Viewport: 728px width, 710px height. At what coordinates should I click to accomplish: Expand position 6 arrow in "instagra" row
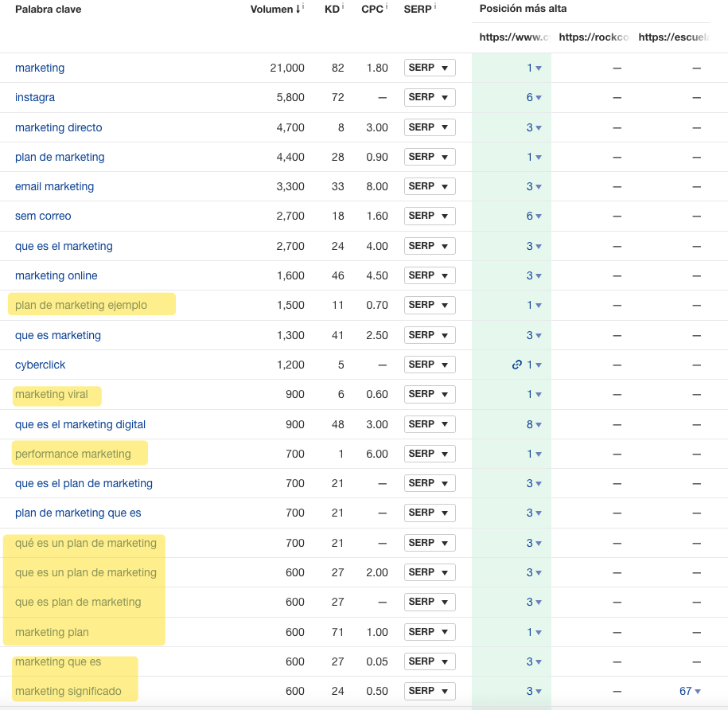tap(539, 98)
